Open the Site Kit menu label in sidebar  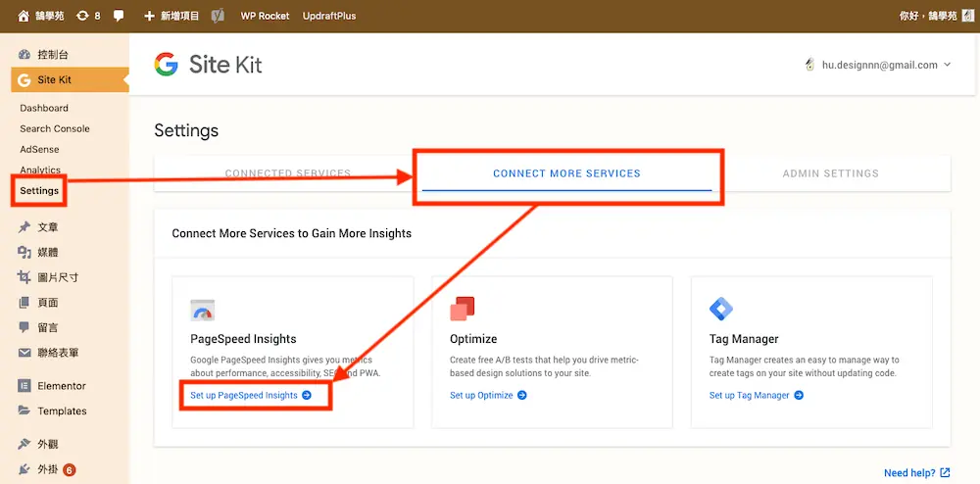54,80
